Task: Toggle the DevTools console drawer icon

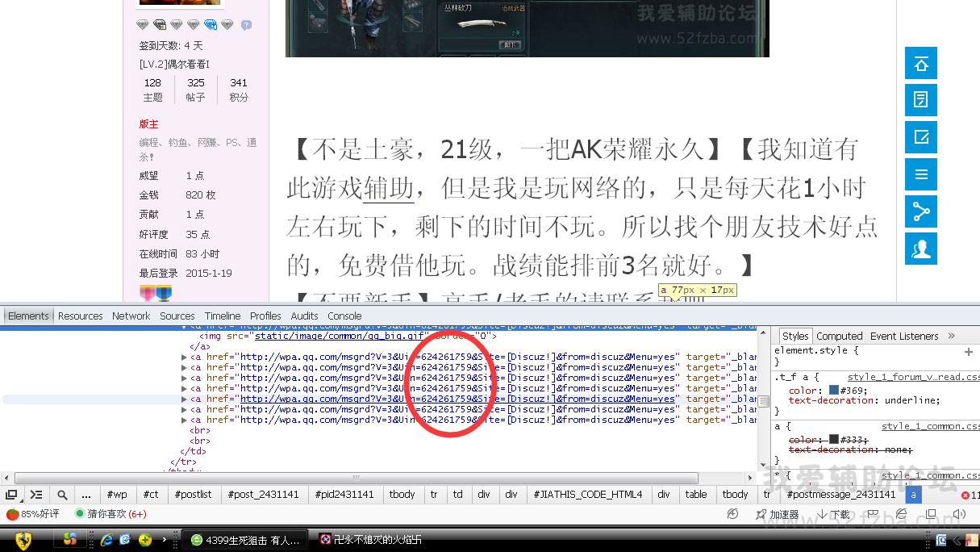Action: [36, 495]
